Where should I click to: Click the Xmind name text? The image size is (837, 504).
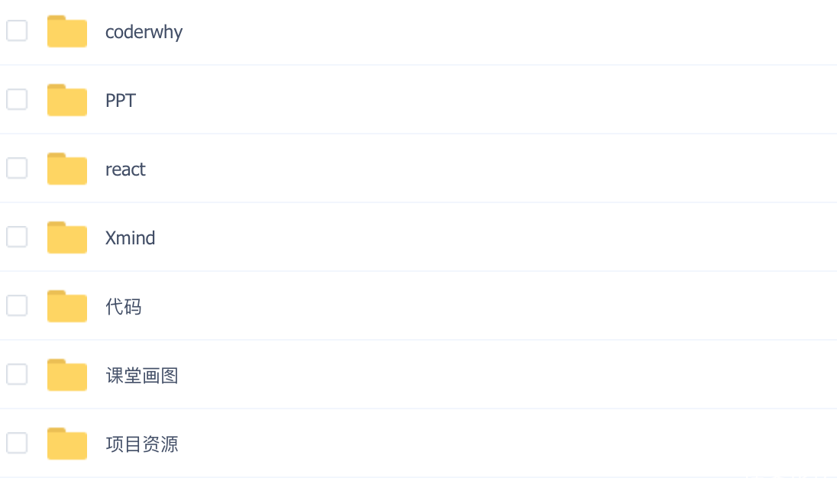(131, 237)
